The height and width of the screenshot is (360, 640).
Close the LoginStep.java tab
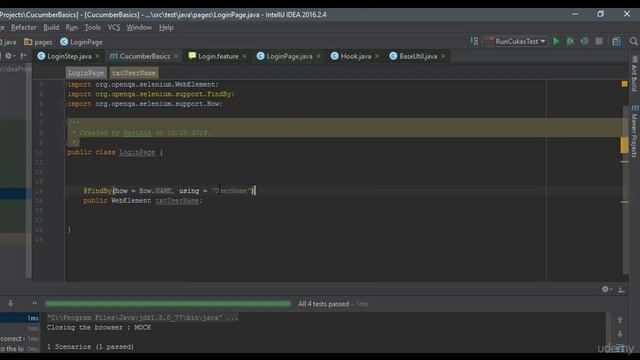point(98,56)
